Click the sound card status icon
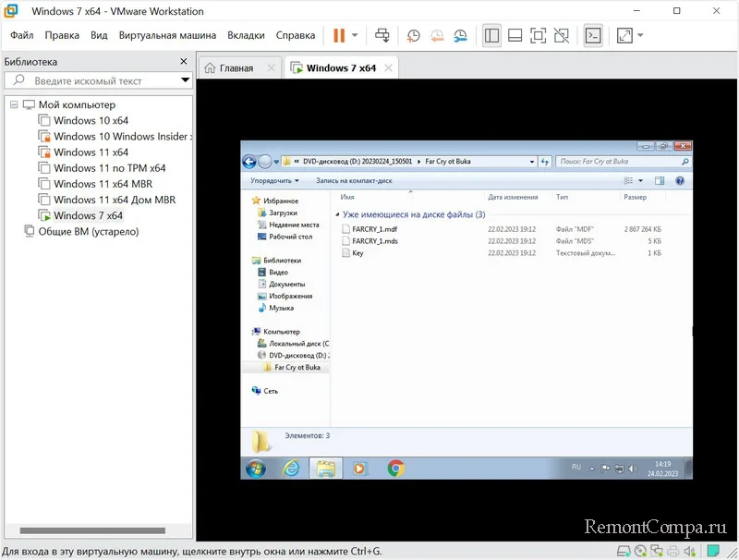739x560 pixels. click(x=689, y=551)
